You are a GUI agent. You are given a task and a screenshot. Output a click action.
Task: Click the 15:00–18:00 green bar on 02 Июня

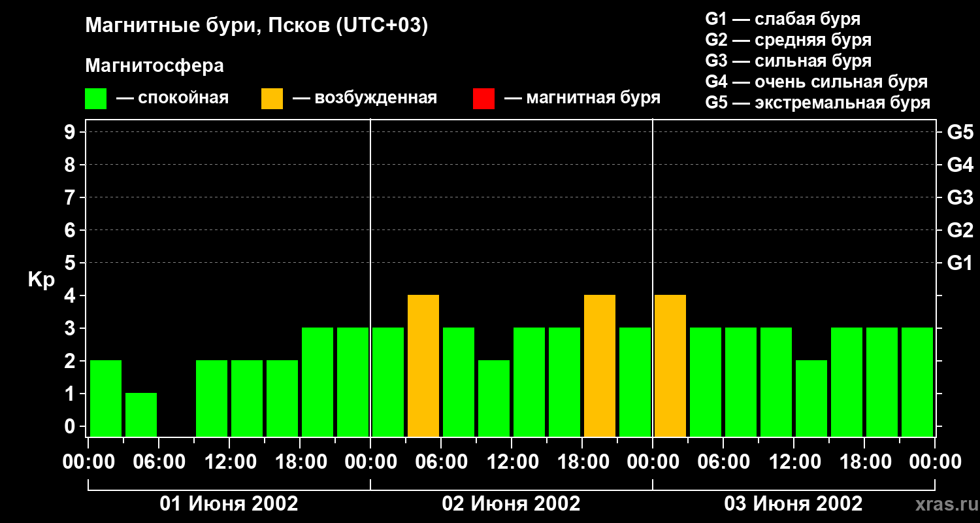tap(564, 382)
